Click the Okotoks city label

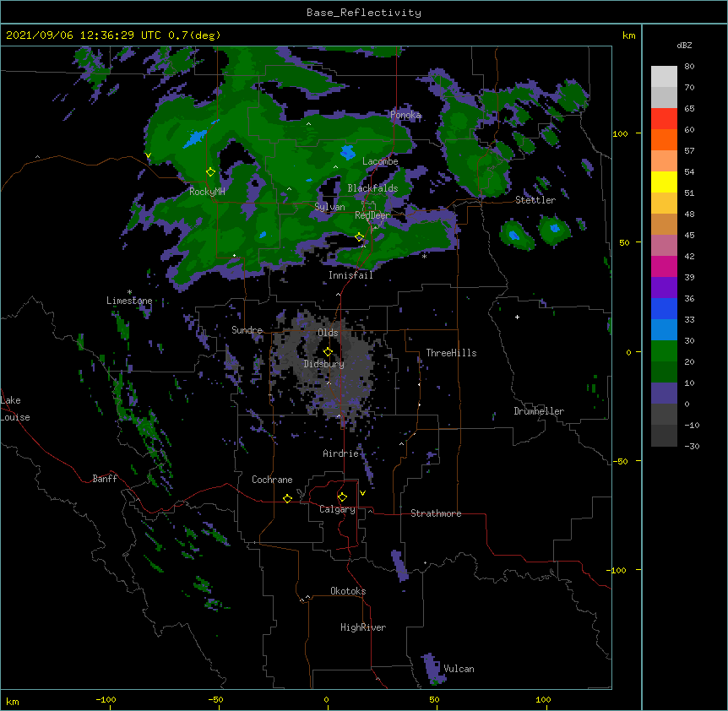point(348,591)
